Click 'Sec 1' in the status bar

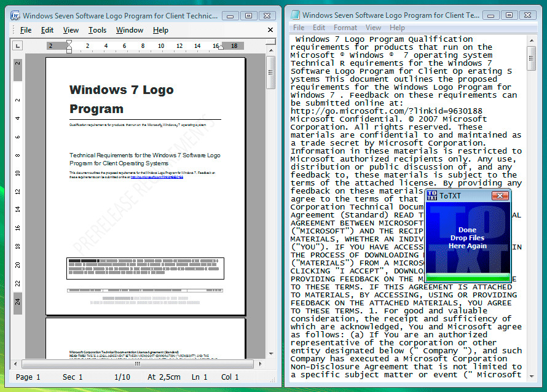pos(73,377)
